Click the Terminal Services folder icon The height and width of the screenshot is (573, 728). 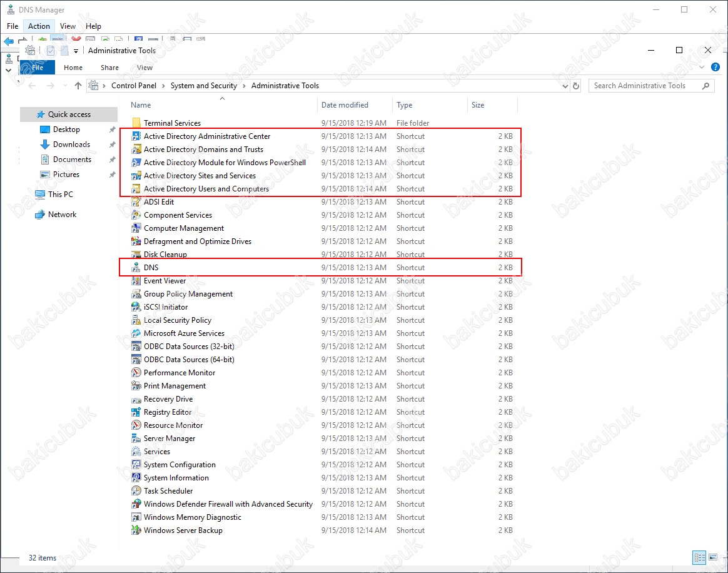(136, 123)
